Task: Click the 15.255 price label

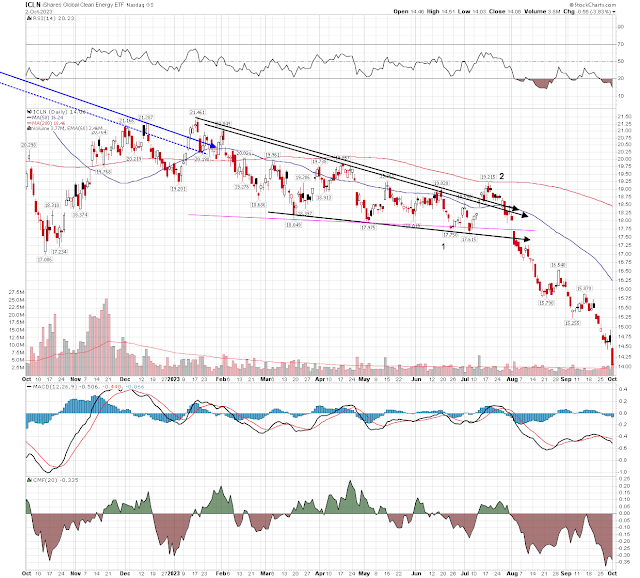Action: click(x=572, y=323)
